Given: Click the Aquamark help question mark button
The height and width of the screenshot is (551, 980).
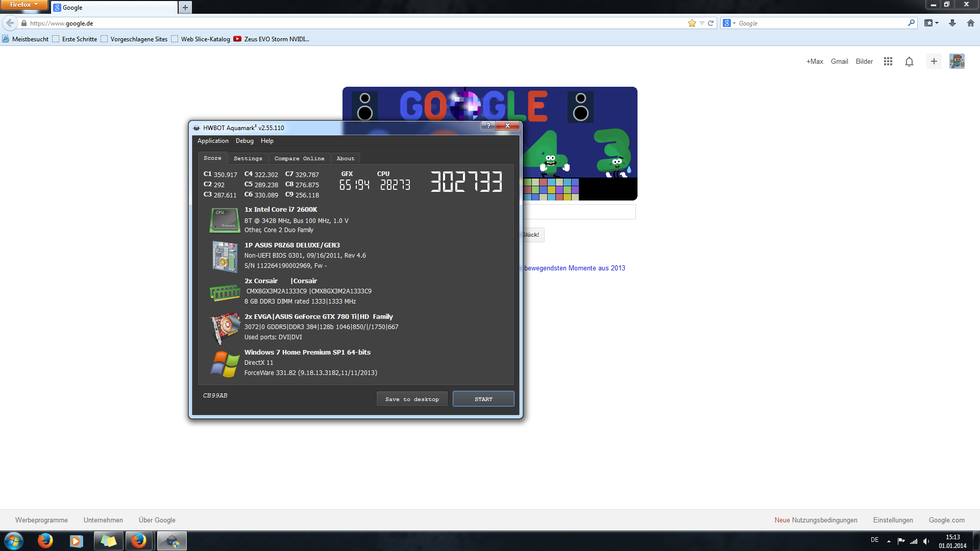Looking at the screenshot, I should [x=488, y=126].
